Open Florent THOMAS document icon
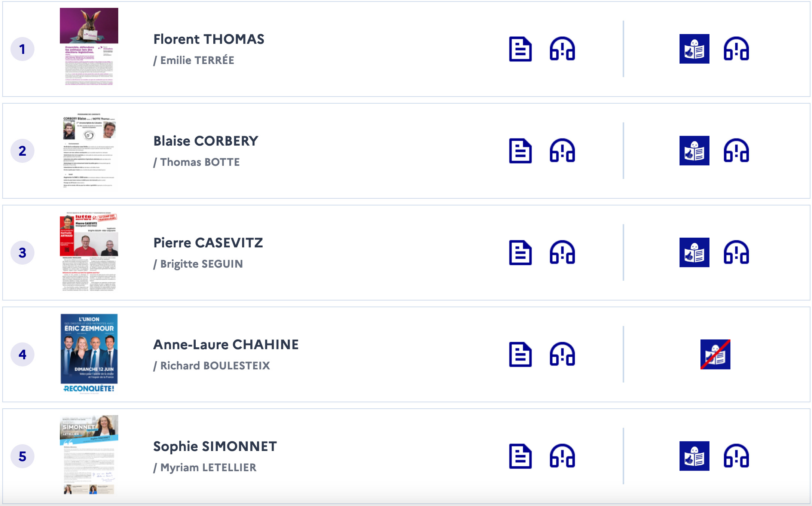Image resolution: width=812 pixels, height=506 pixels. (520, 49)
